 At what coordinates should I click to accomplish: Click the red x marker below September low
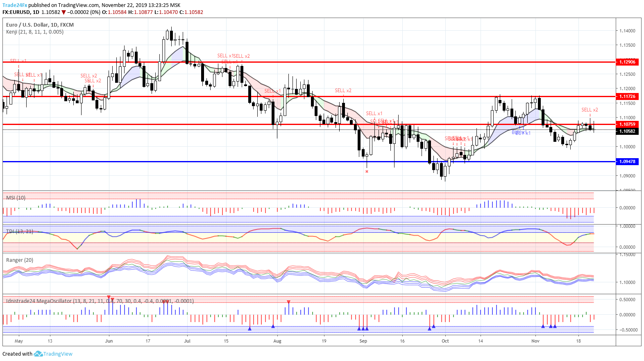367,171
